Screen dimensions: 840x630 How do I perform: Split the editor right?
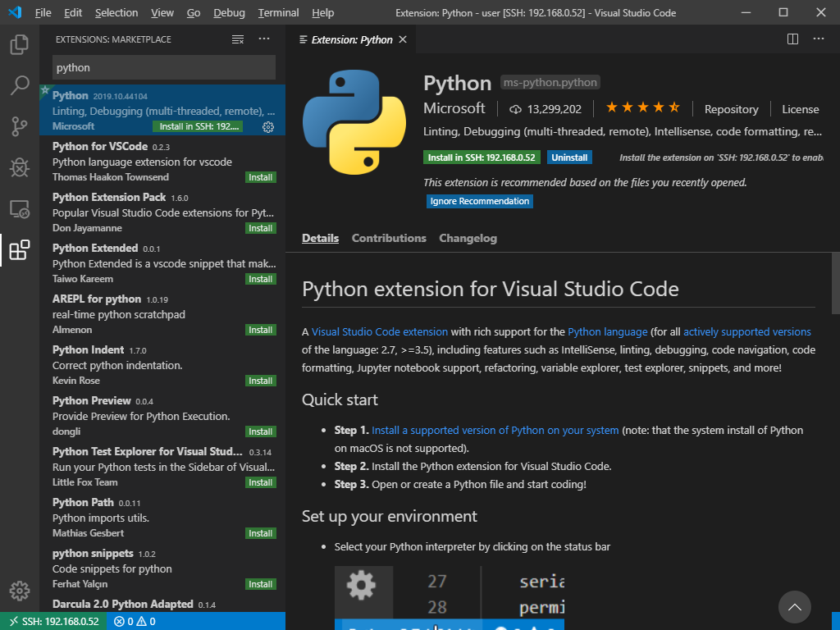click(793, 39)
